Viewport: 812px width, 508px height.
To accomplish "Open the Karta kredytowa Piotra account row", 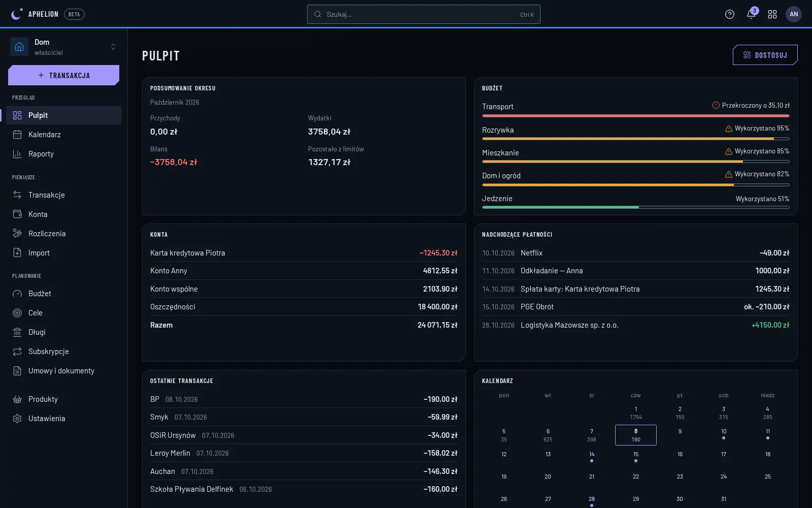I will click(303, 253).
